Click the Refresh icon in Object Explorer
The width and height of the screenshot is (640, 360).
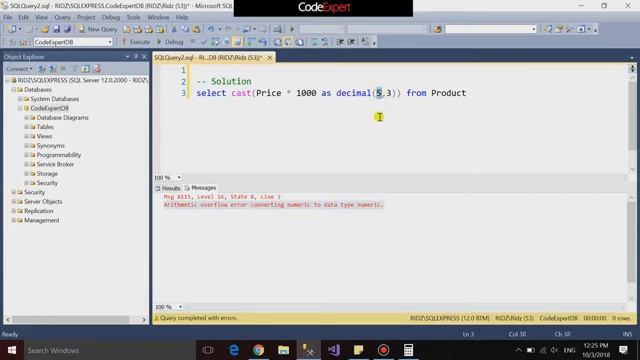point(85,69)
